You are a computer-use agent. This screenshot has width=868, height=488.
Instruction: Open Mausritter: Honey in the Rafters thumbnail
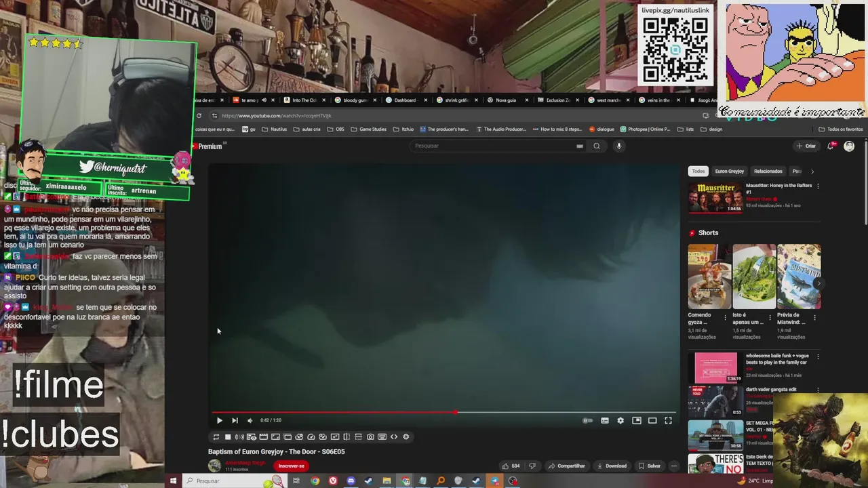point(715,198)
